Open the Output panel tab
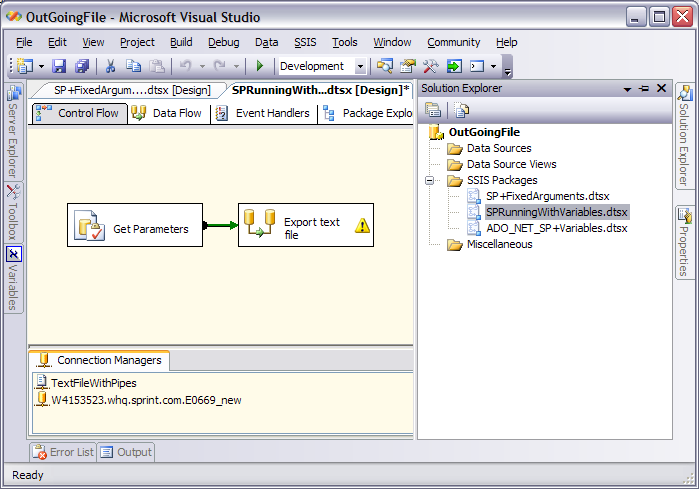The height and width of the screenshot is (489, 699). (x=126, y=452)
